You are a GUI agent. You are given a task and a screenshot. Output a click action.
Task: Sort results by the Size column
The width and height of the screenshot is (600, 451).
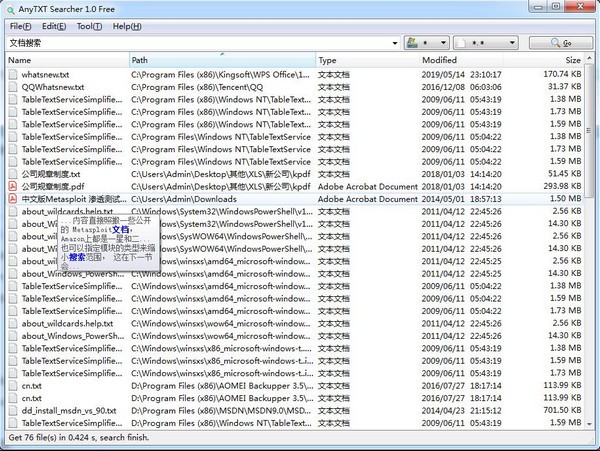(572, 61)
